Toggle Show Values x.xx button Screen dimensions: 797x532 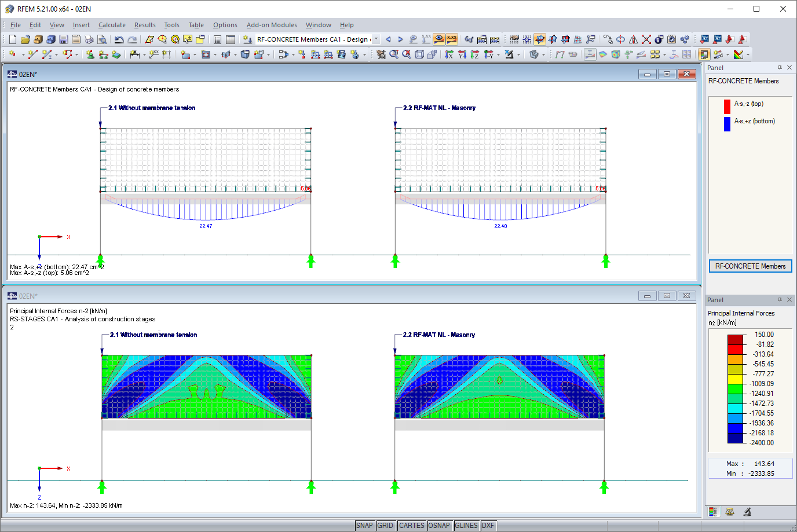[x=452, y=39]
